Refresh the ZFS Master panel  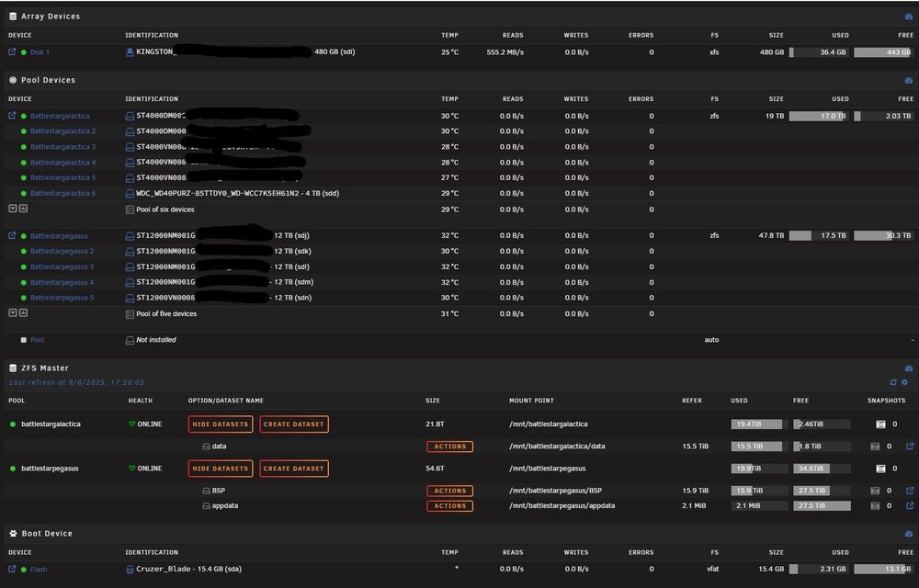tap(893, 382)
